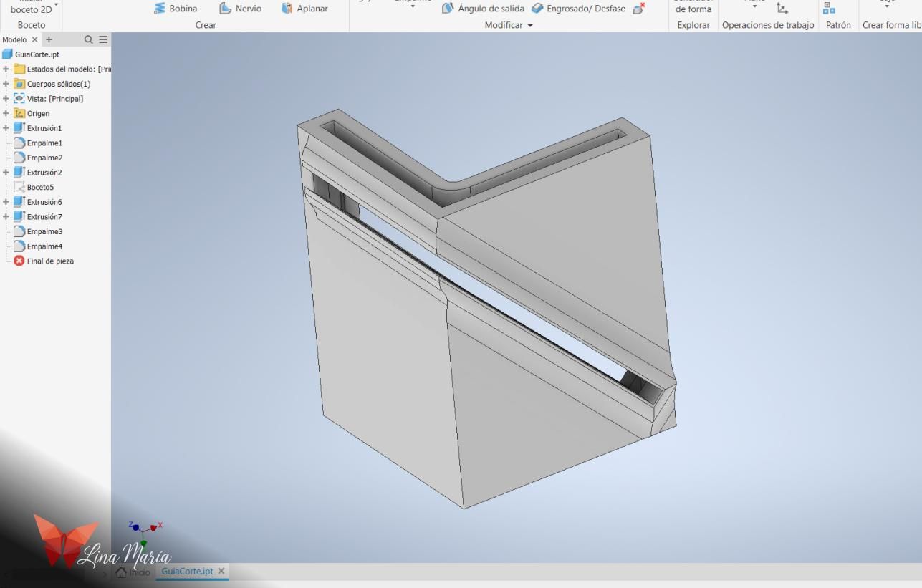Expand the Extrusión1 node
The height and width of the screenshot is (588, 922).
tap(6, 128)
